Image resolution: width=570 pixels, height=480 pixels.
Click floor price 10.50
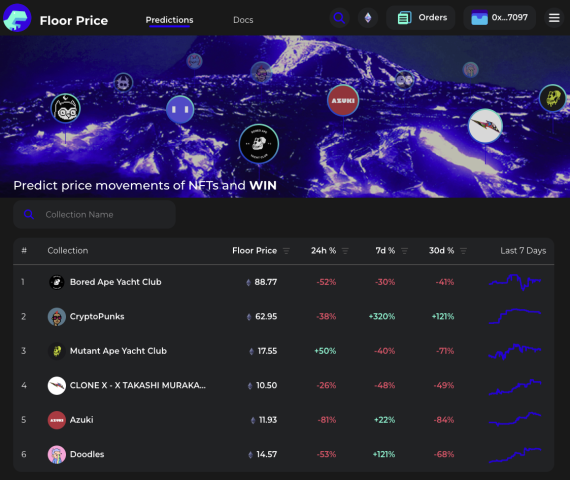(266, 385)
